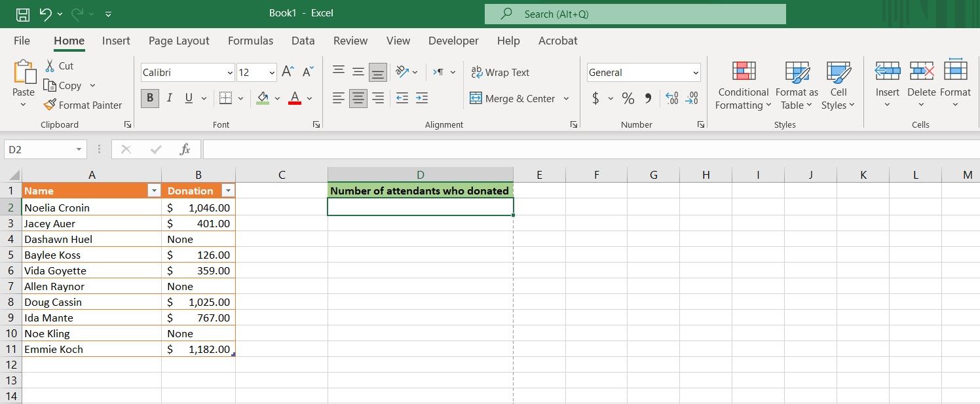
Task: Open Cell Styles gallery
Action: 839,86
